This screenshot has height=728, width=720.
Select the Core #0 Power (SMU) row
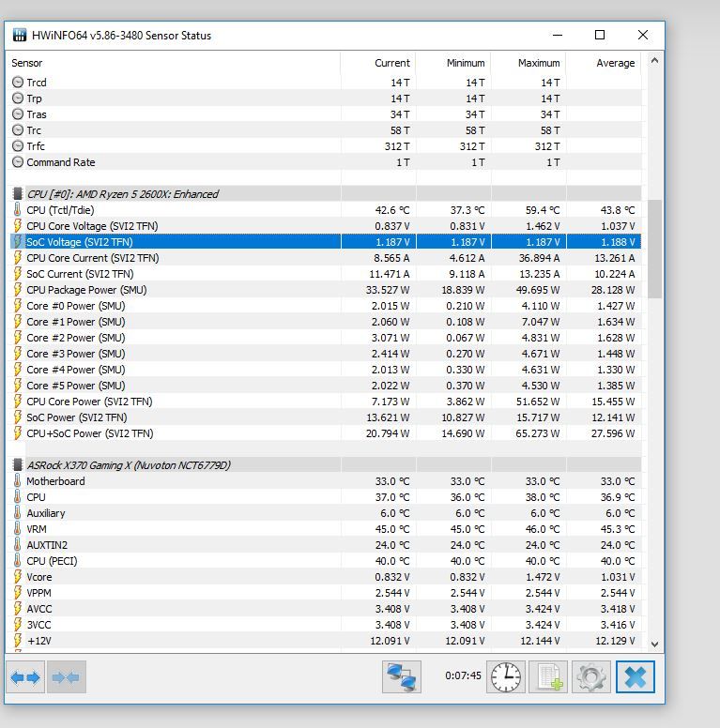326,306
